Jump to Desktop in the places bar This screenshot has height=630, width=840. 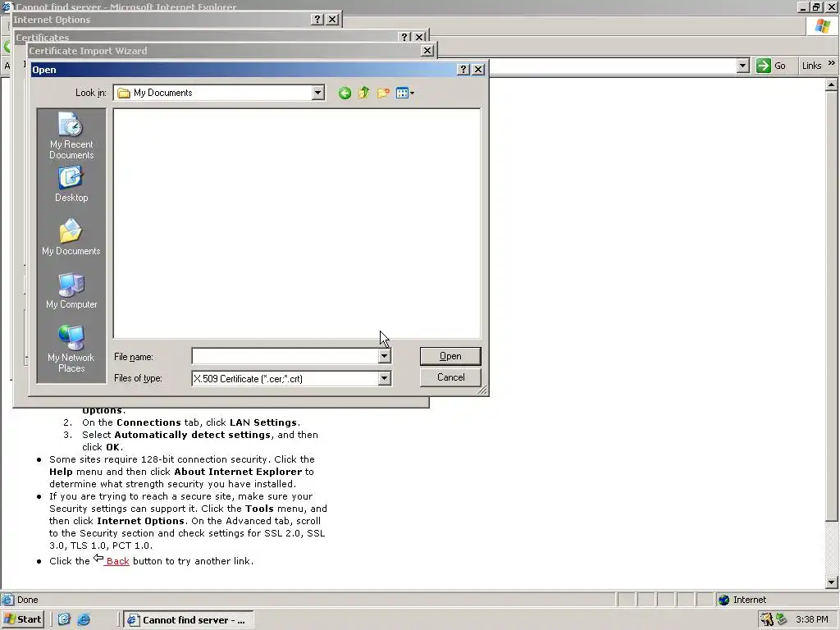click(x=71, y=185)
